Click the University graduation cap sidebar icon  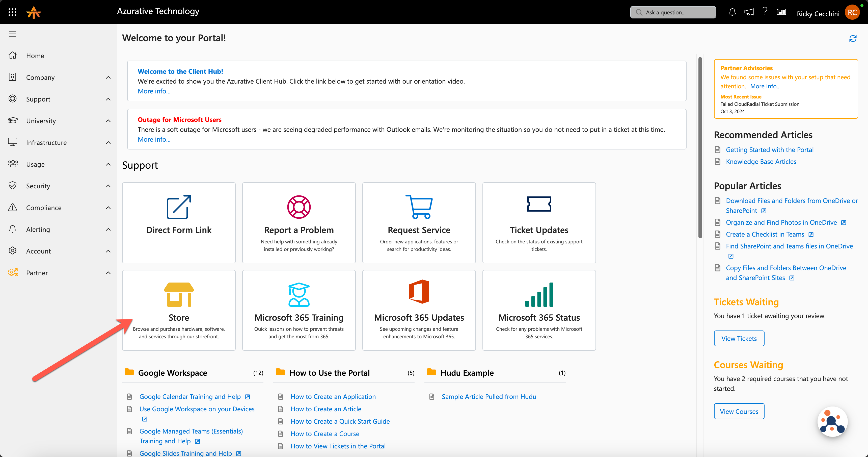point(13,120)
